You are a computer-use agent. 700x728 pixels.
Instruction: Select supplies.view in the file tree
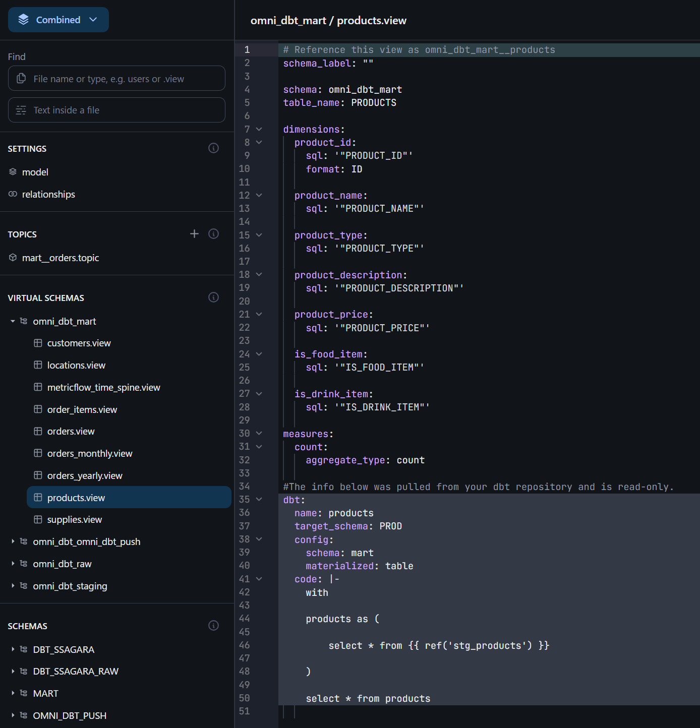[74, 519]
